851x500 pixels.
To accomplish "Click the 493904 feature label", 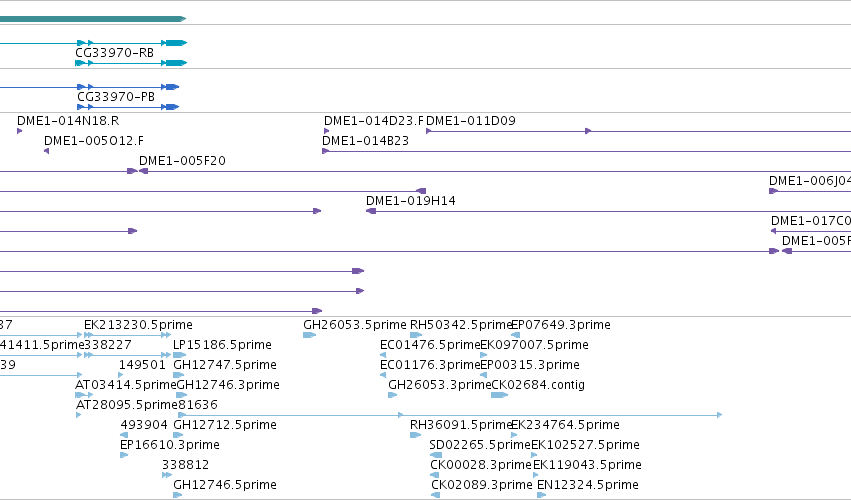I will pyautogui.click(x=144, y=425).
